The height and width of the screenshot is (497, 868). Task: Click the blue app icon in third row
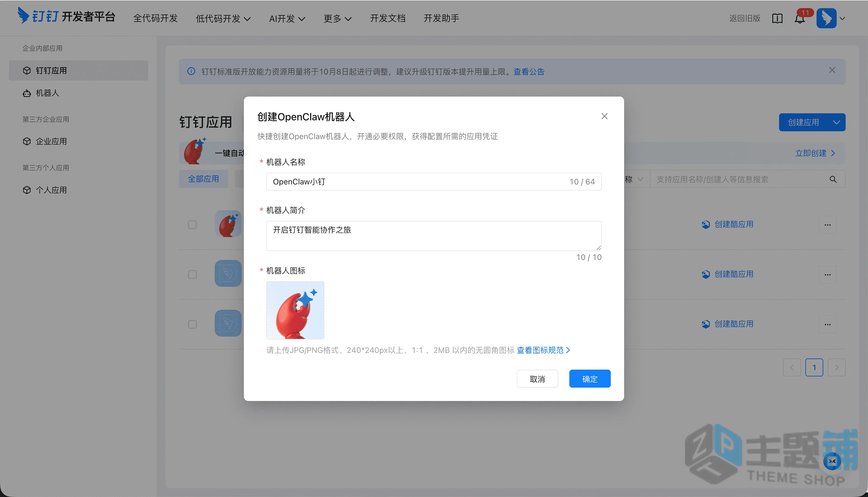coord(228,323)
